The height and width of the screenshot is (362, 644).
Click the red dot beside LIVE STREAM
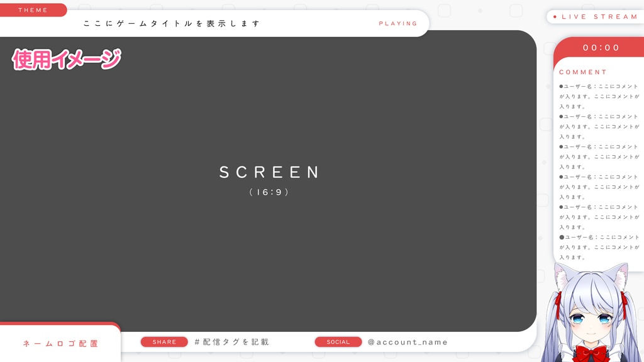pyautogui.click(x=555, y=17)
